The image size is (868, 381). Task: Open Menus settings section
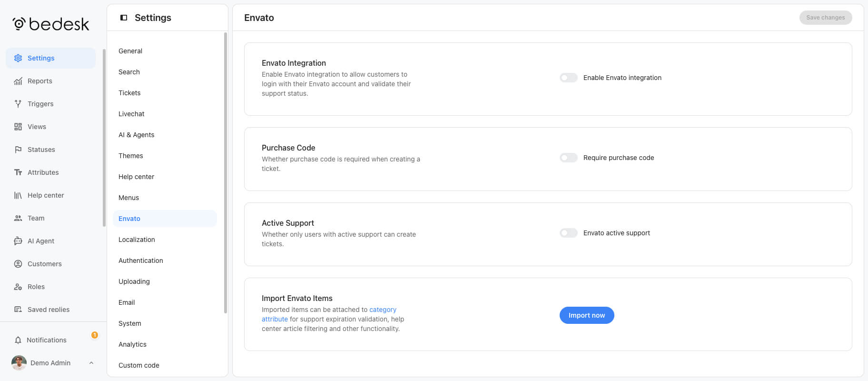click(165, 198)
